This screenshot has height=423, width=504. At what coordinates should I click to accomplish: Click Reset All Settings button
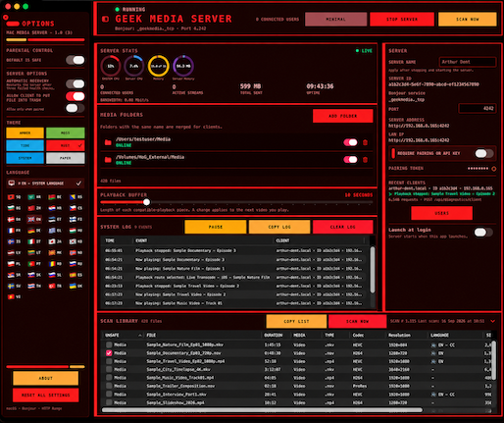[46, 396]
